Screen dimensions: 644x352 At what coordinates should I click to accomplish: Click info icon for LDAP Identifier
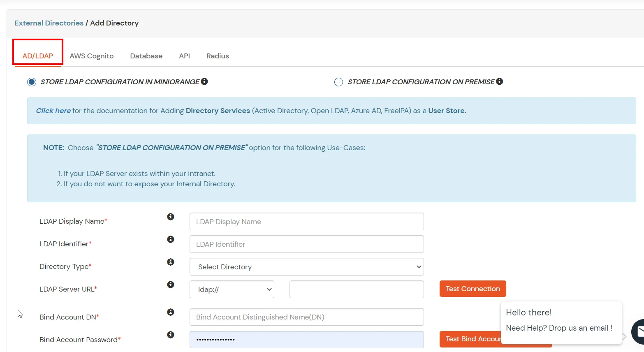171,239
